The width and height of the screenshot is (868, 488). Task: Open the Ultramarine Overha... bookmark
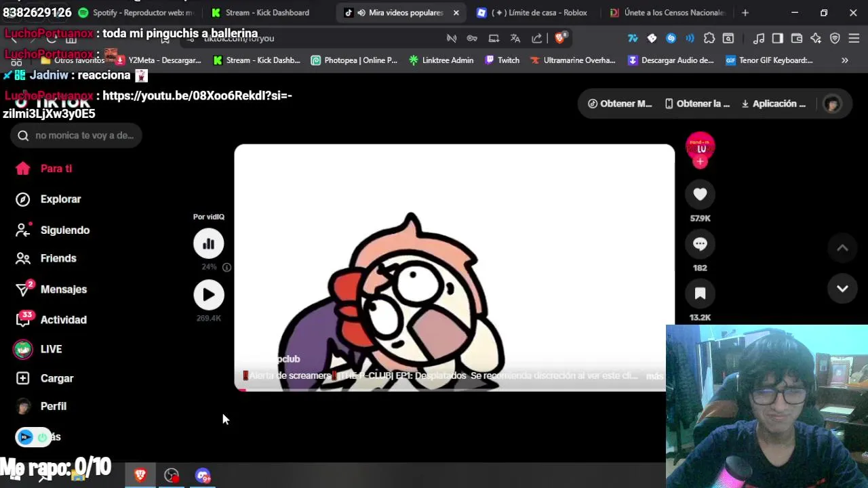(x=573, y=60)
